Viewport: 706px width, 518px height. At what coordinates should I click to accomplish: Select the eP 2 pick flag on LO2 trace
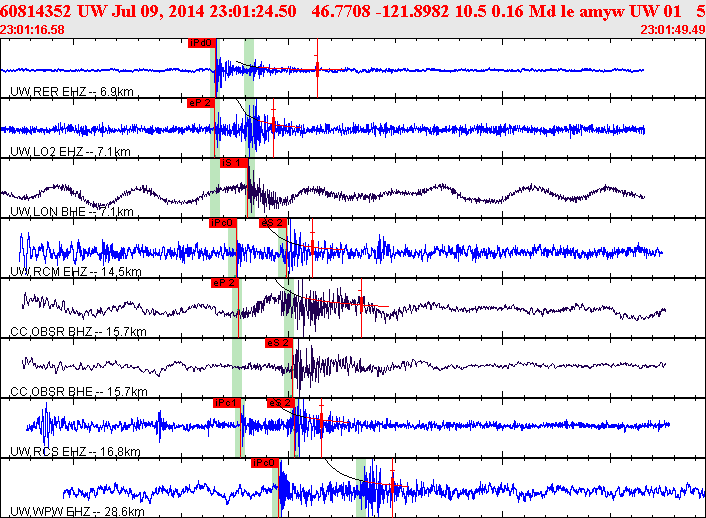pos(200,103)
